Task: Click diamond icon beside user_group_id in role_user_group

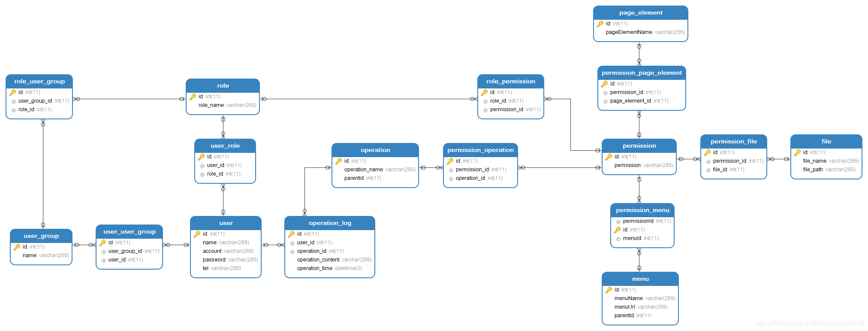Action: coord(14,101)
